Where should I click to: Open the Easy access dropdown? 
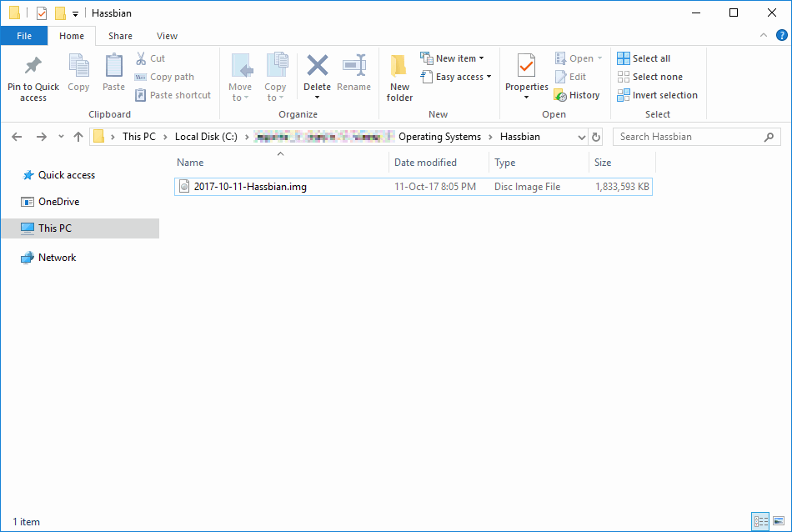pyautogui.click(x=455, y=77)
